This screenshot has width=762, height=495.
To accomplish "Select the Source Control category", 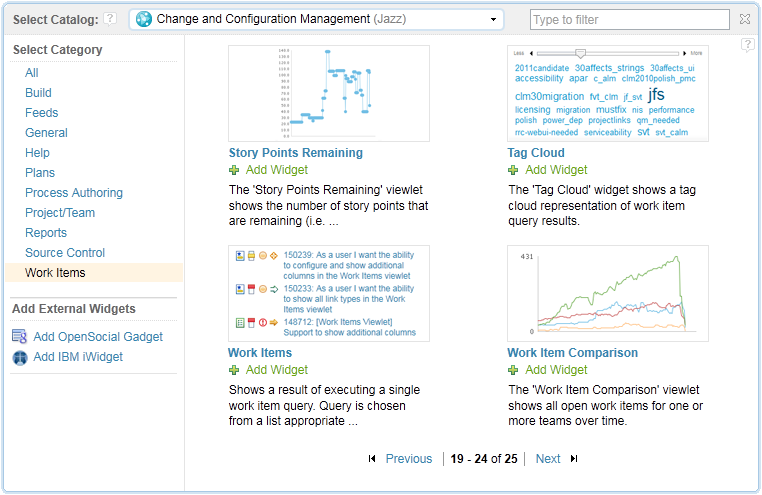I will click(65, 253).
